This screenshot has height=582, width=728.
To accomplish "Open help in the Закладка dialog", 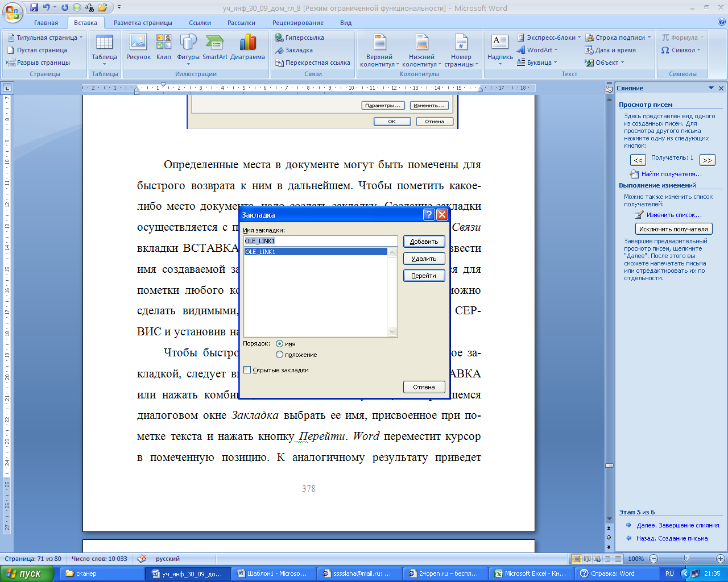I will (x=429, y=215).
